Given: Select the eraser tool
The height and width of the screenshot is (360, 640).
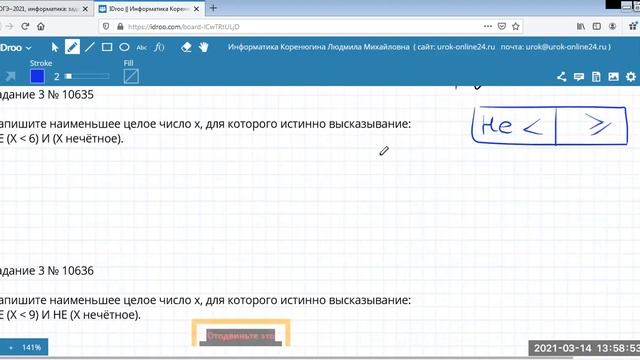Looking at the screenshot, I should 186,47.
